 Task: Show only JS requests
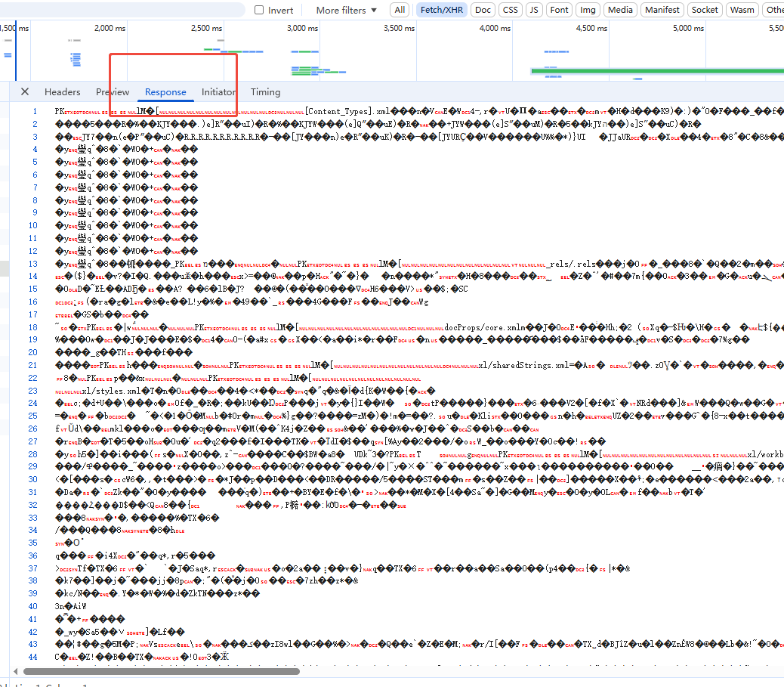534,10
